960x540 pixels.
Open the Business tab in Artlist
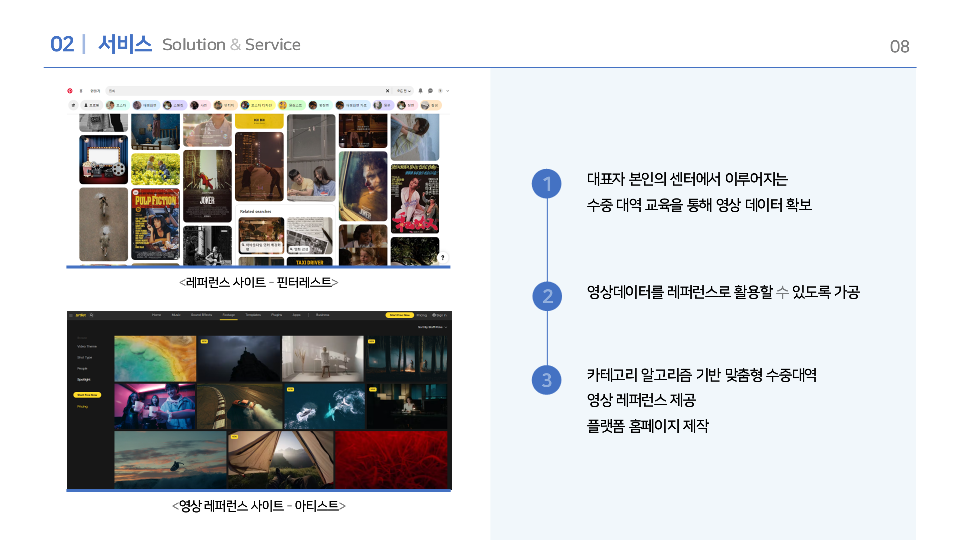tap(323, 315)
